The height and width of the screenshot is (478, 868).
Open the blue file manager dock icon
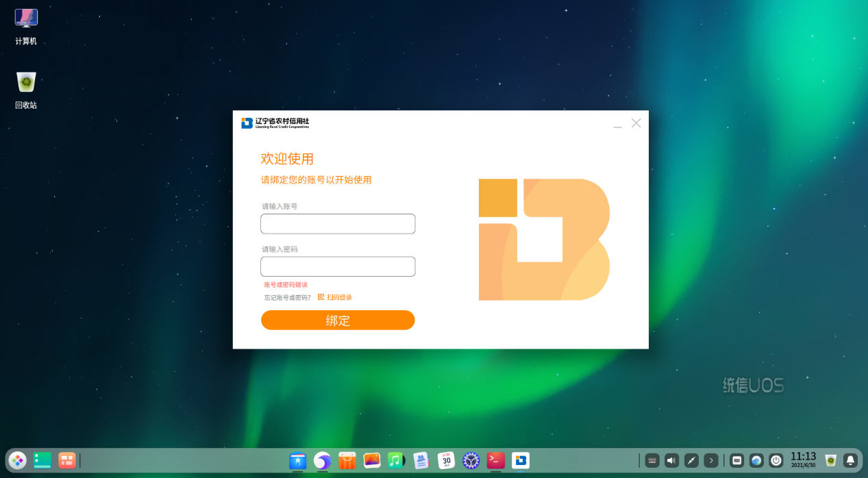[x=297, y=461]
